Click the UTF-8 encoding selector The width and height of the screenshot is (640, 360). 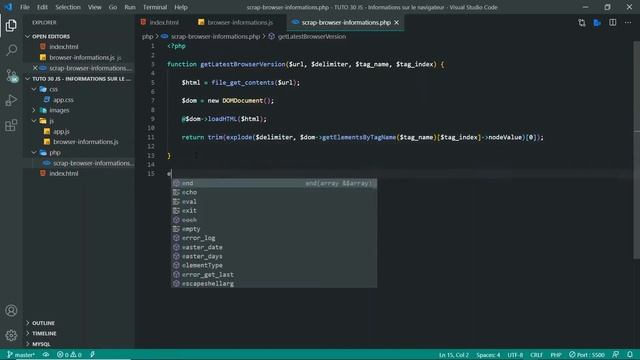point(515,355)
